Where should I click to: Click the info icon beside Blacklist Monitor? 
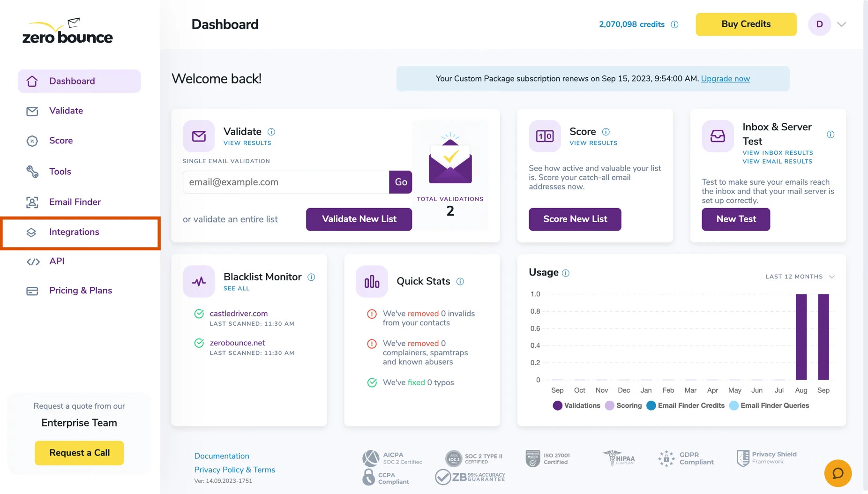[x=312, y=277]
